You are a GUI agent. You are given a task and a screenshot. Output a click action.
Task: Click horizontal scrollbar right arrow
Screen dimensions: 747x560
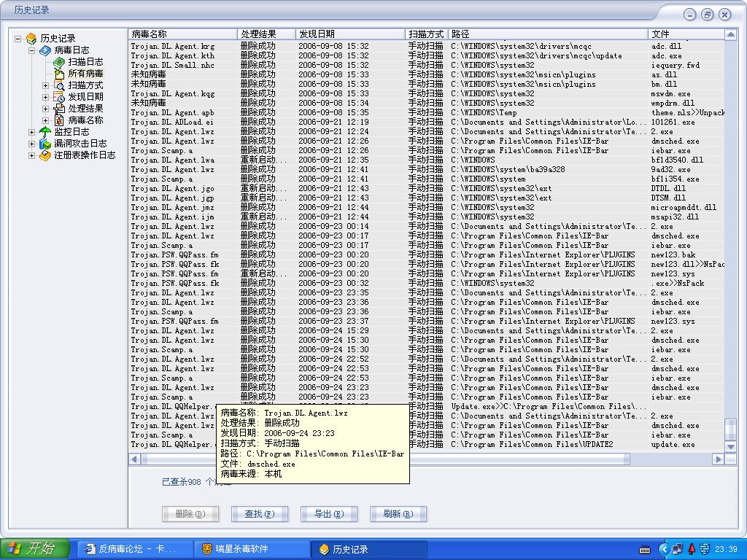coord(719,459)
